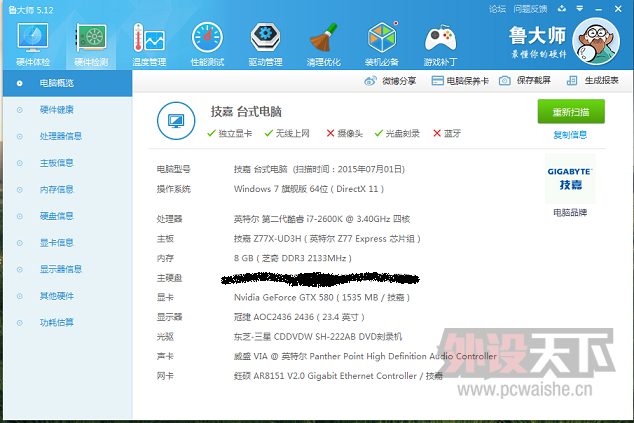
Task: Go to 功耗估算 power estimate page
Action: pos(56,322)
